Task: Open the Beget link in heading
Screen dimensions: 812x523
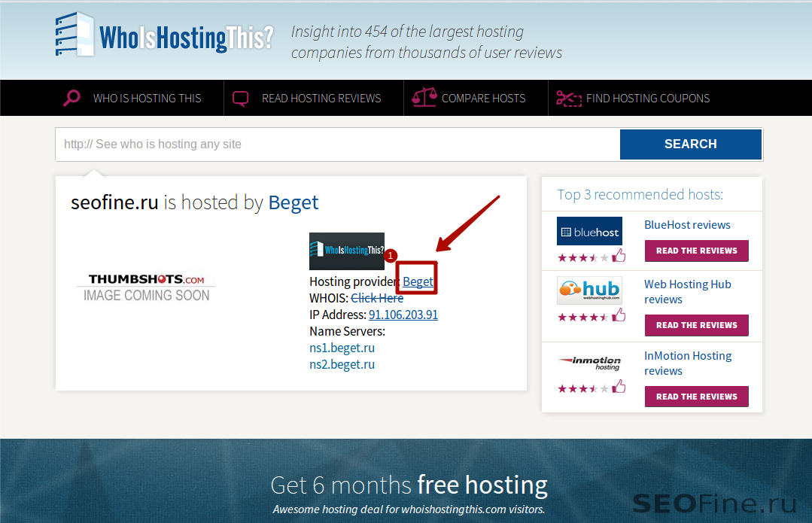Action: [x=293, y=203]
